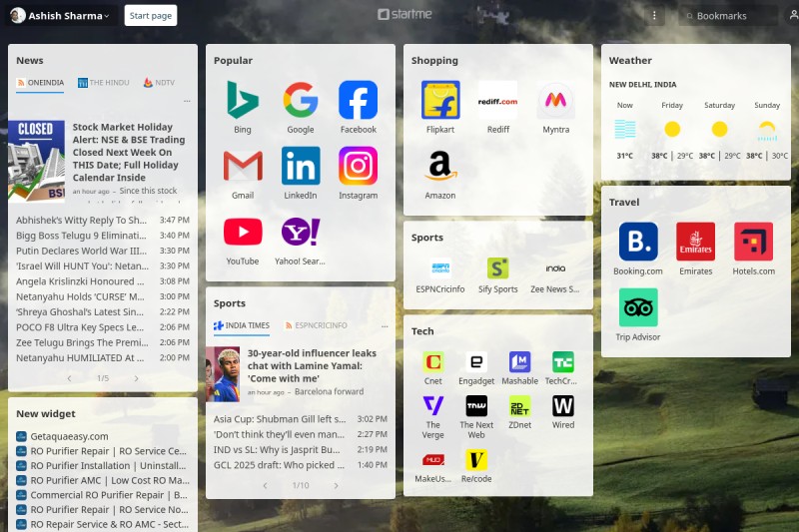Go to next page of News headlines
This screenshot has width=799, height=532.
[x=136, y=378]
